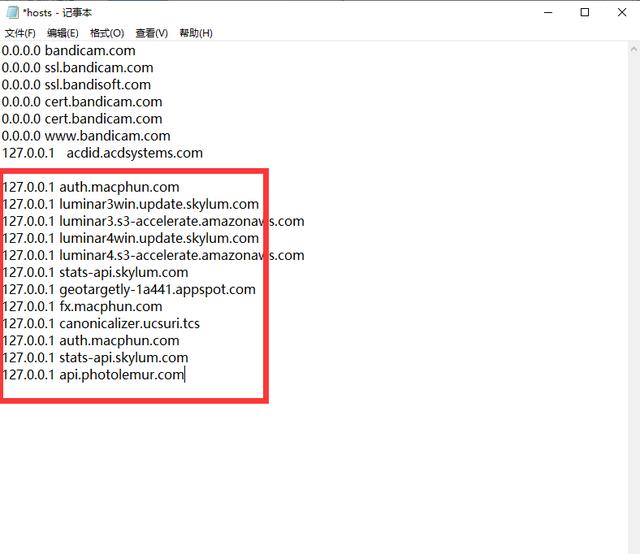Open the 格式(O) menu

coord(107,33)
